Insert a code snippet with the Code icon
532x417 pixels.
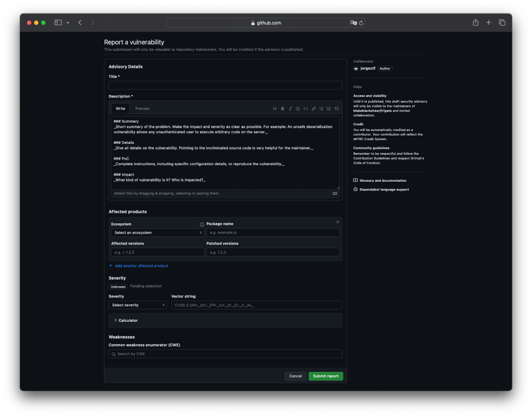coord(306,109)
